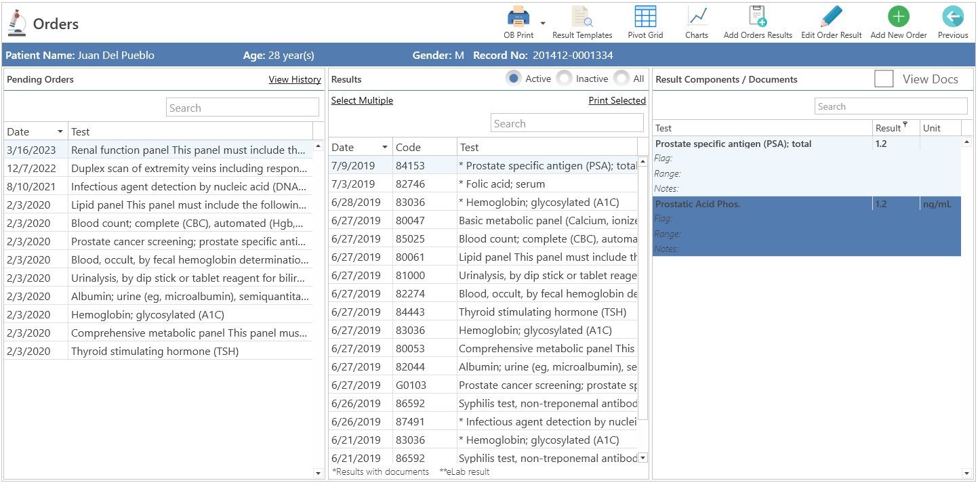Click the green Add New Order icon

pyautogui.click(x=899, y=16)
